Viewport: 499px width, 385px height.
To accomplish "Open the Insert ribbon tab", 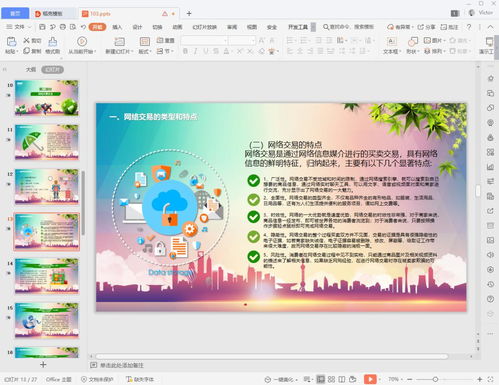I will [x=117, y=27].
